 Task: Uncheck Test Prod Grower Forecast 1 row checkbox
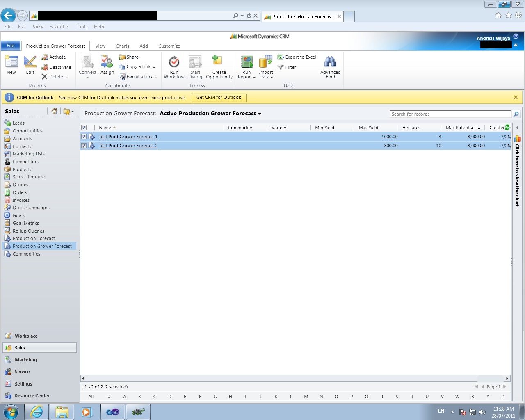84,137
